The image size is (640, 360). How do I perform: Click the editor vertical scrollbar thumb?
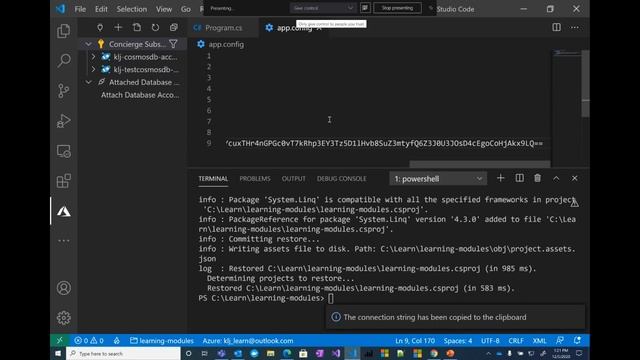586,83
